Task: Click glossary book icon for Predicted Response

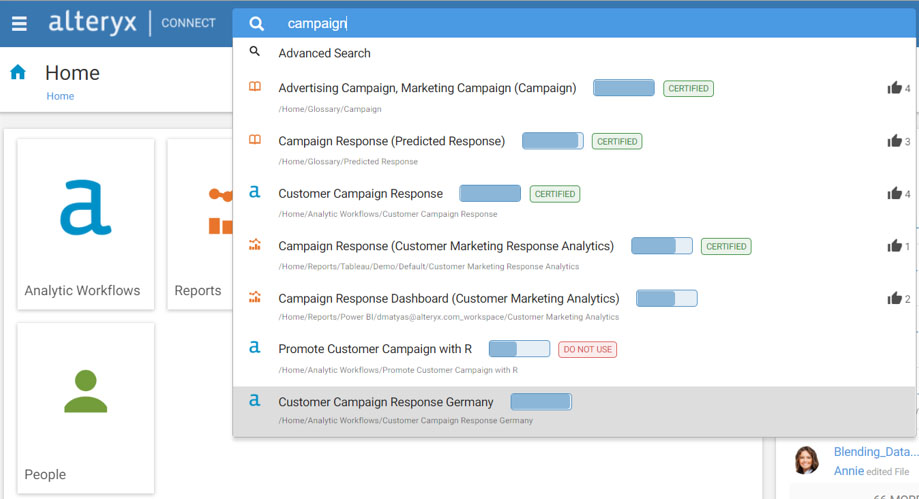Action: [255, 140]
